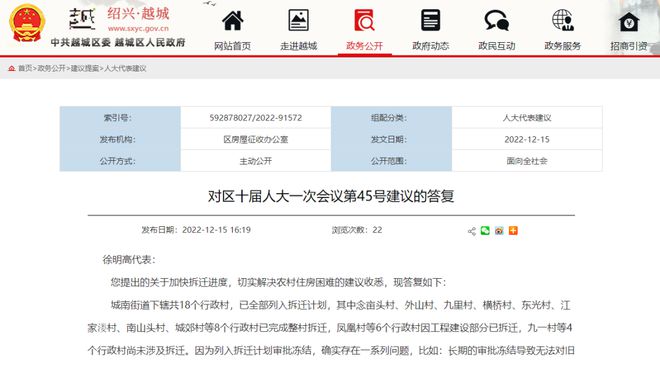Screen dimensions: 660x368
Task: Click the 发布机构 label cell
Action: coord(120,139)
